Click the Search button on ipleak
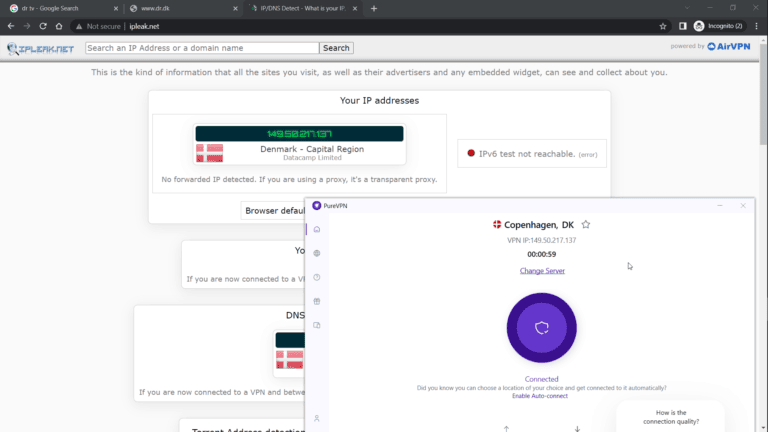 336,48
